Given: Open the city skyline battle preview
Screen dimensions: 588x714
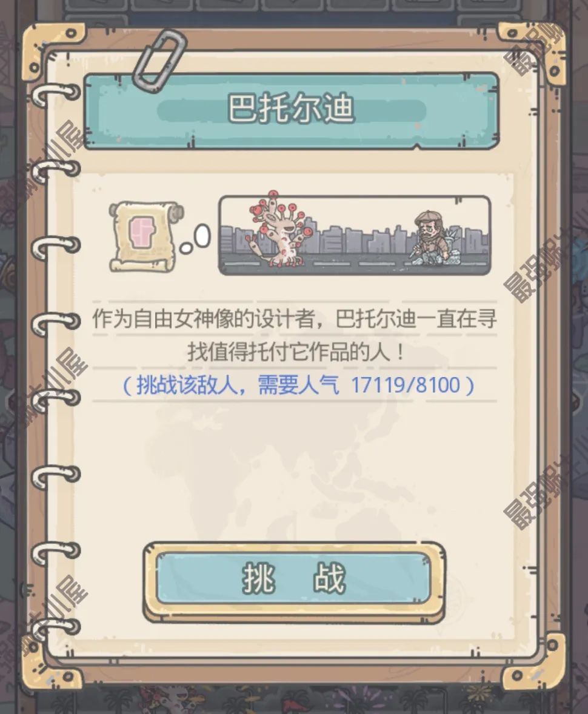Looking at the screenshot, I should coord(355,235).
